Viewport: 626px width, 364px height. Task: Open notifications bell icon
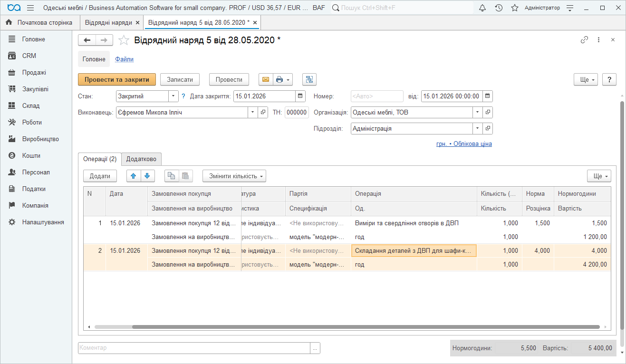(482, 8)
